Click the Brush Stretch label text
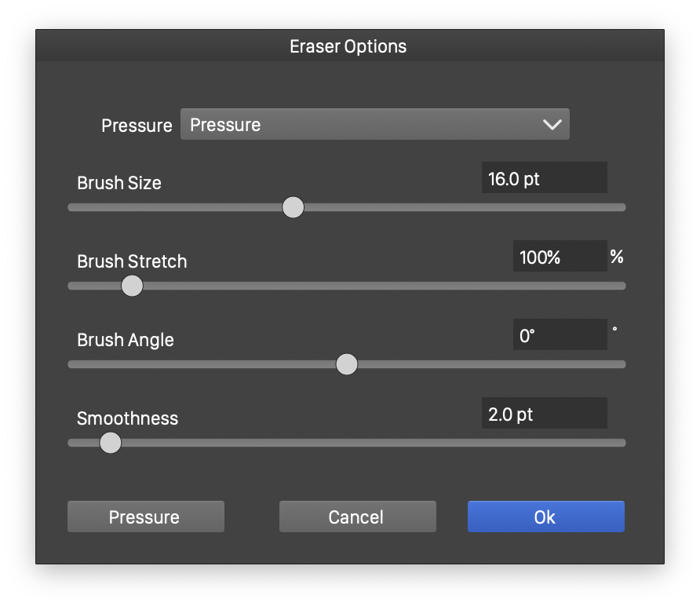The height and width of the screenshot is (606, 700). point(132,261)
